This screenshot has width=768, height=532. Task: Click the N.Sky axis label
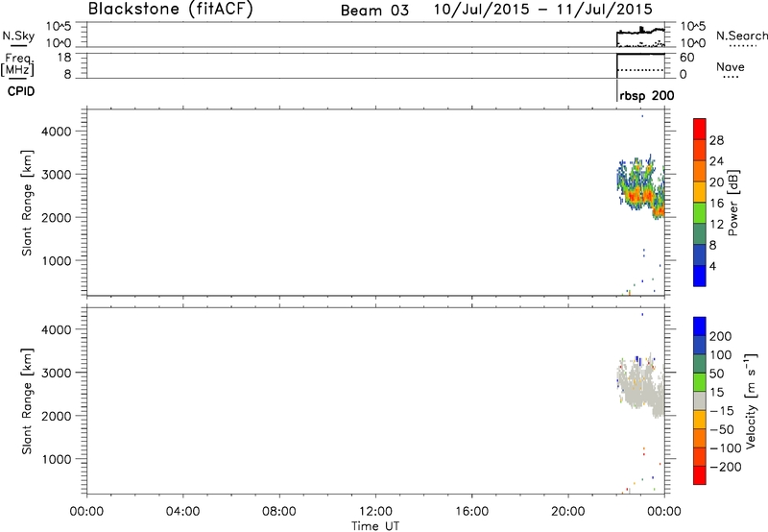[x=18, y=36]
